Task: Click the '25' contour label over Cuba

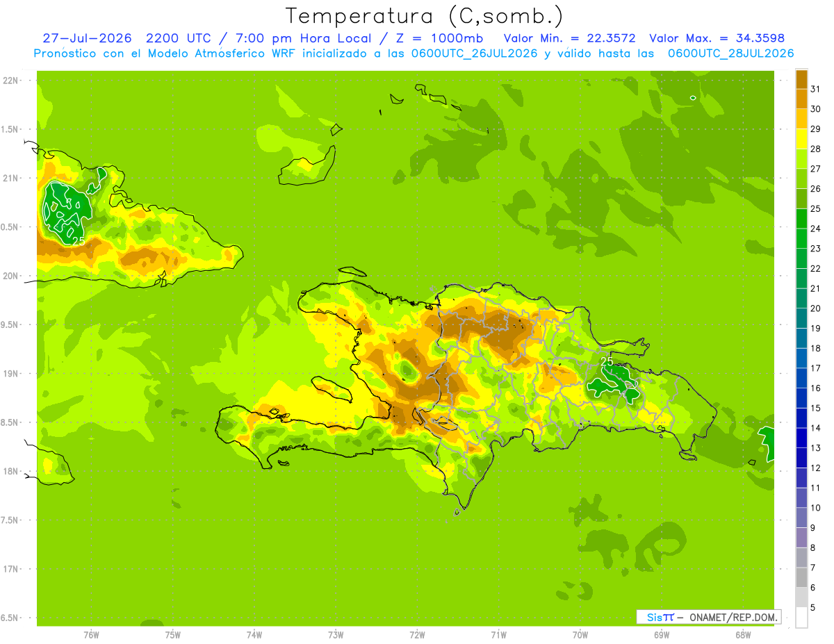Action: [x=78, y=240]
